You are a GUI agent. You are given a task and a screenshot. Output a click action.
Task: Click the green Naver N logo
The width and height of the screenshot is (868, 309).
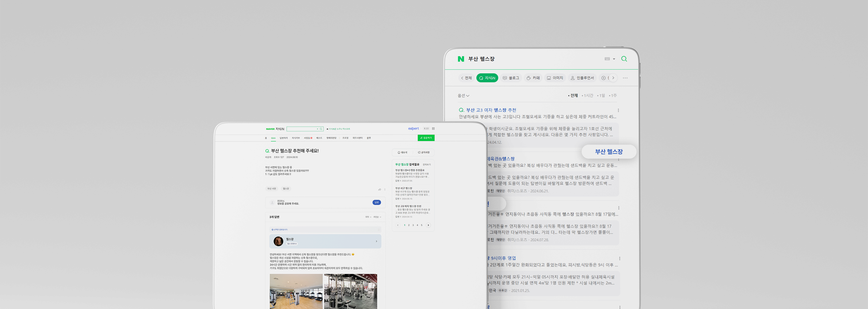tap(460, 59)
